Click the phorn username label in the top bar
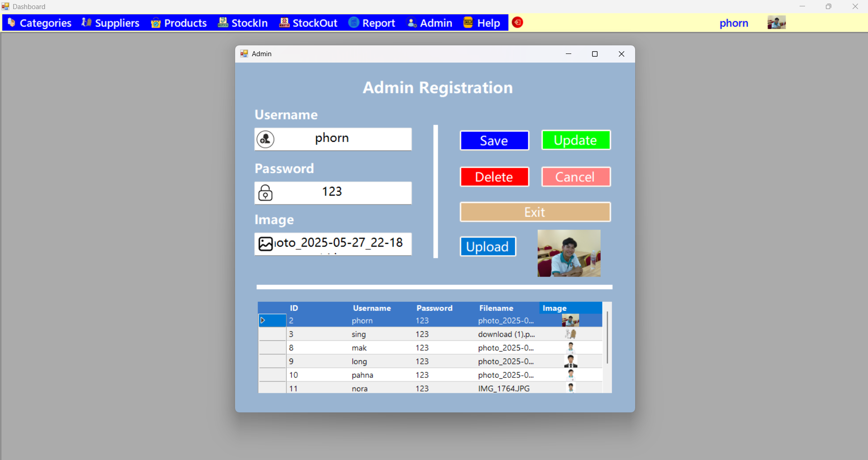 pyautogui.click(x=734, y=23)
